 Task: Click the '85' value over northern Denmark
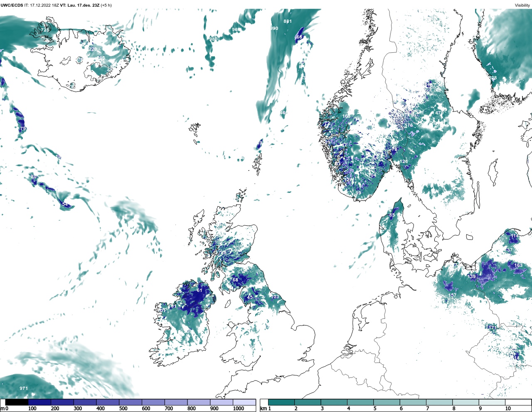(392, 215)
